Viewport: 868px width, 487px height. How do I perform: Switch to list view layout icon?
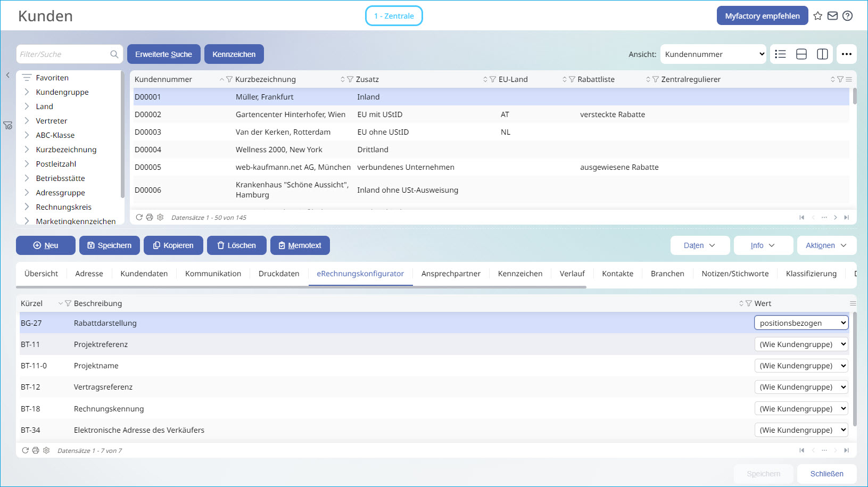[x=780, y=54]
